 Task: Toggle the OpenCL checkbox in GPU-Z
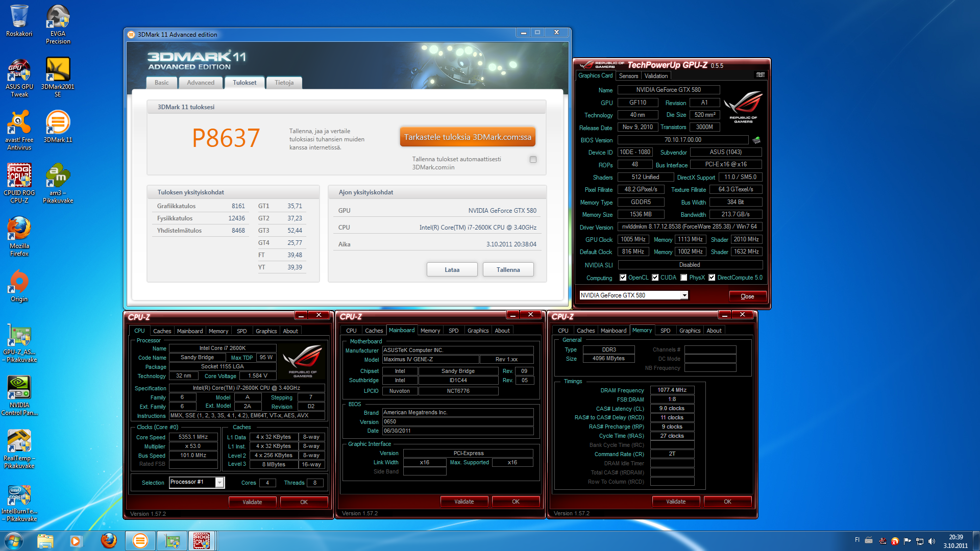click(x=623, y=278)
